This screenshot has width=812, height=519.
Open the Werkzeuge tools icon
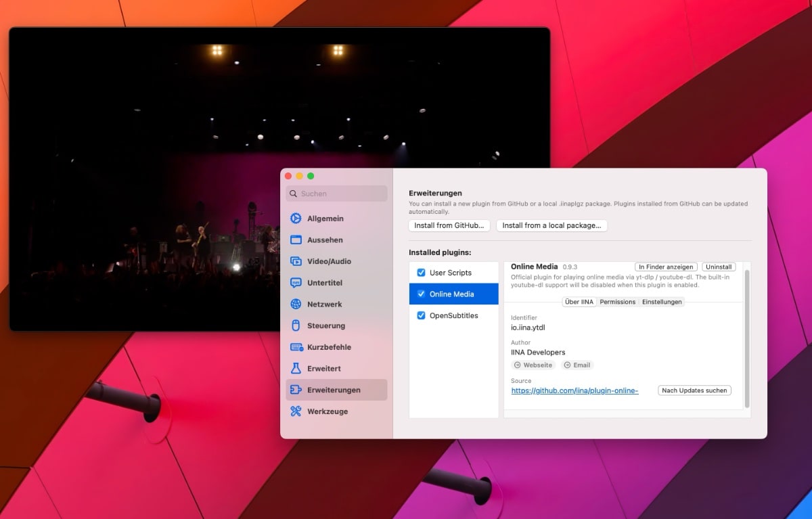[x=296, y=411]
